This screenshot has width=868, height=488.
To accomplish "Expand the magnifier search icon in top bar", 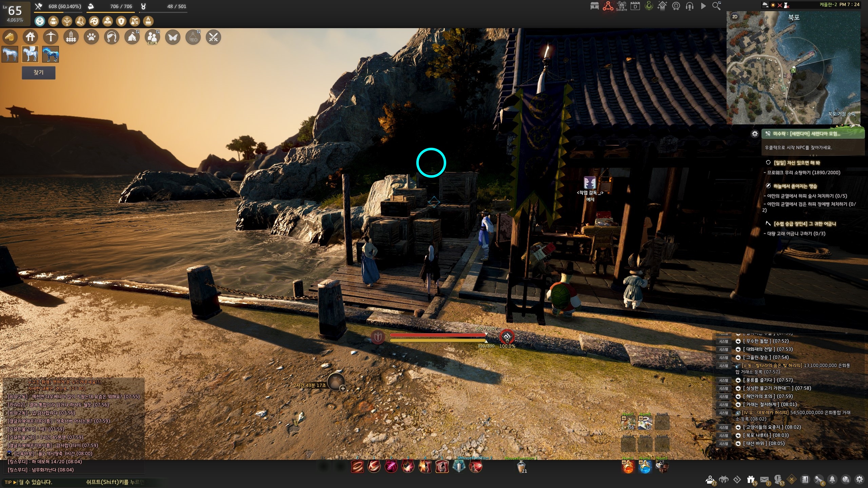I will (x=716, y=6).
